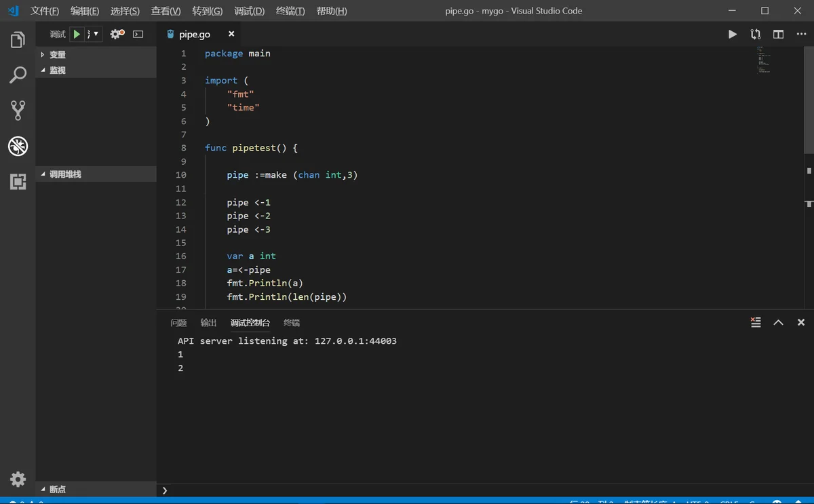814x504 pixels.
Task: Click the 'package main' code line
Action: click(237, 54)
